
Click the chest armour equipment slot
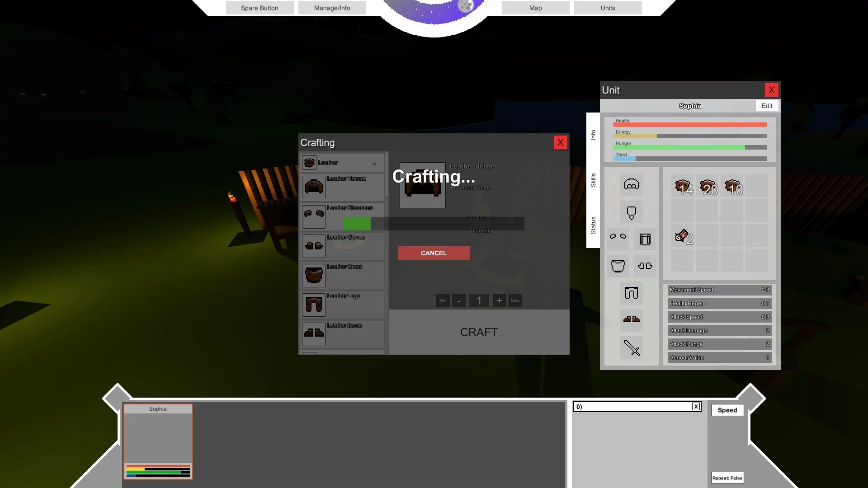tap(618, 266)
